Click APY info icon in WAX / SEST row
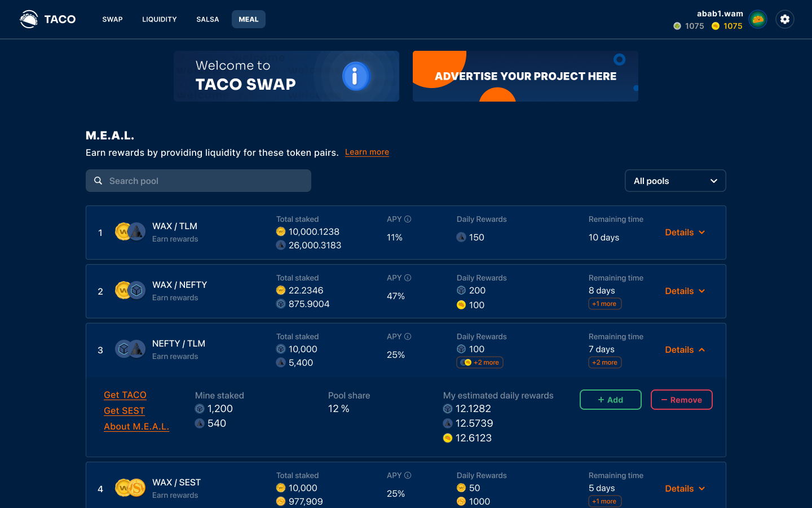The height and width of the screenshot is (508, 812). (x=408, y=475)
